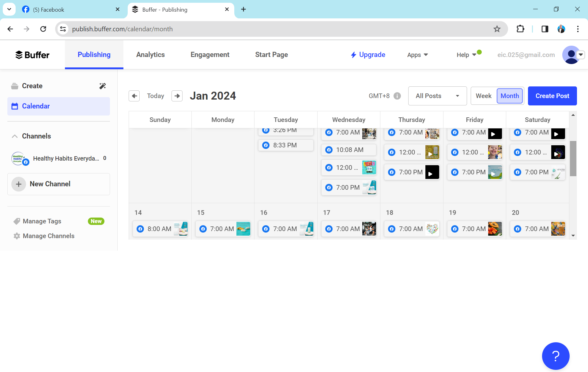Bookmark this page with the star icon
This screenshot has width=588, height=372.
click(x=497, y=29)
